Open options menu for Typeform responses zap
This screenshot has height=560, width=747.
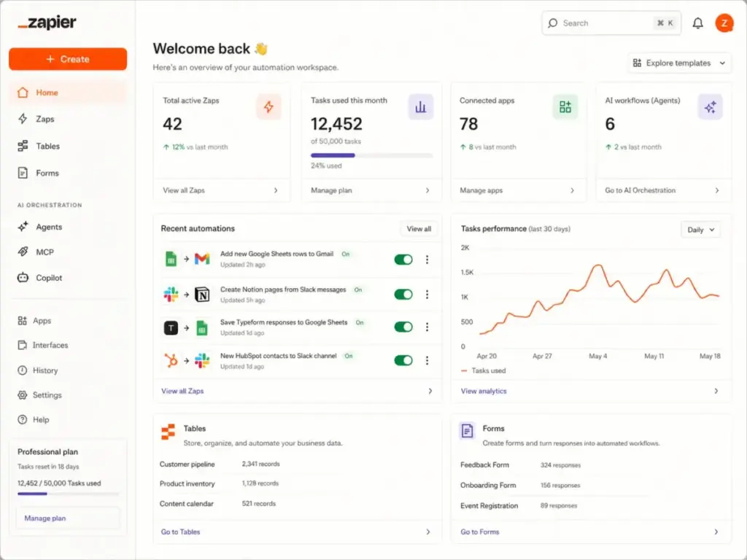pos(427,327)
